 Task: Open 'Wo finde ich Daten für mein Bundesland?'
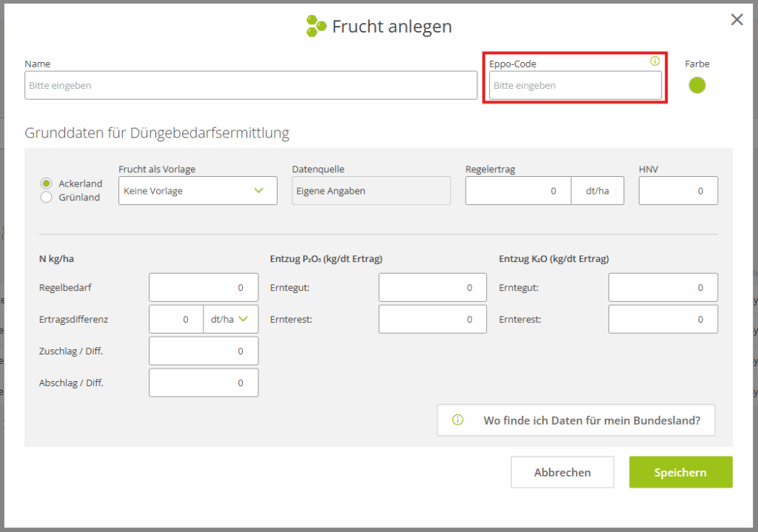coord(576,420)
